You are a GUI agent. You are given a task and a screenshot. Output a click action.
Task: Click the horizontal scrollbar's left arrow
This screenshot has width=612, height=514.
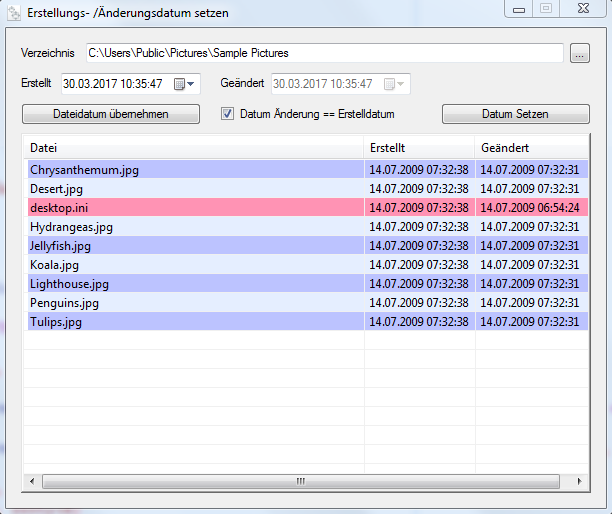click(x=30, y=482)
